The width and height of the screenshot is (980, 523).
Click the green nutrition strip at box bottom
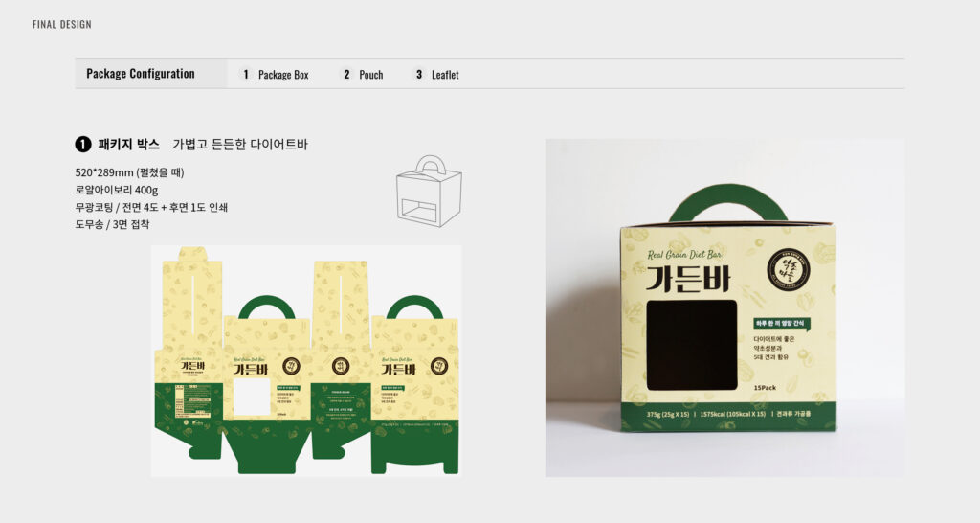(728, 416)
